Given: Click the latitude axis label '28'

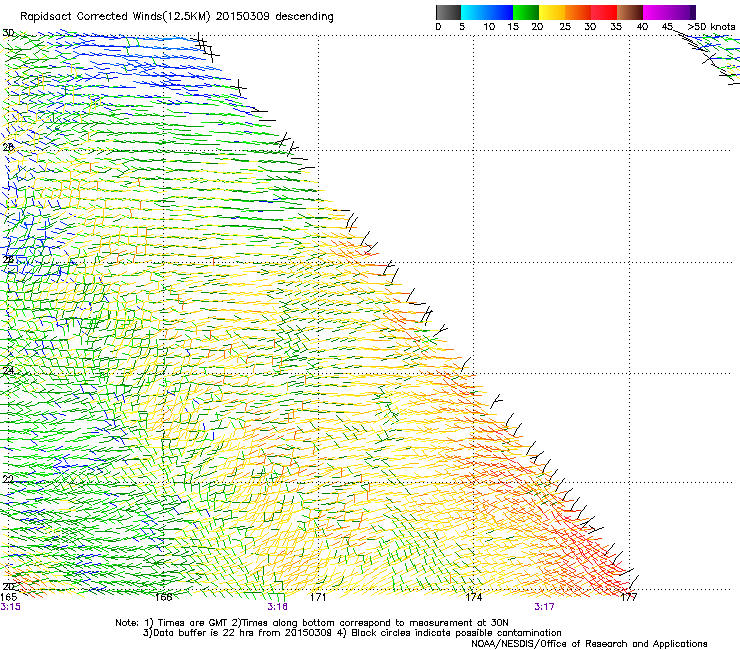Looking at the screenshot, I should (x=8, y=147).
